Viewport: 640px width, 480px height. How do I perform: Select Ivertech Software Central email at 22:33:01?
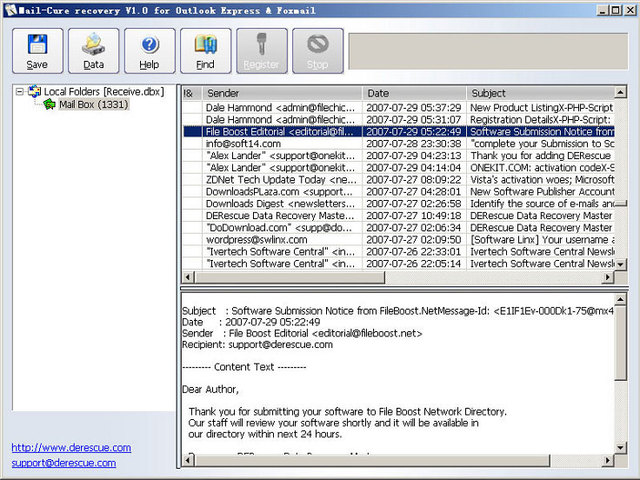(x=398, y=252)
